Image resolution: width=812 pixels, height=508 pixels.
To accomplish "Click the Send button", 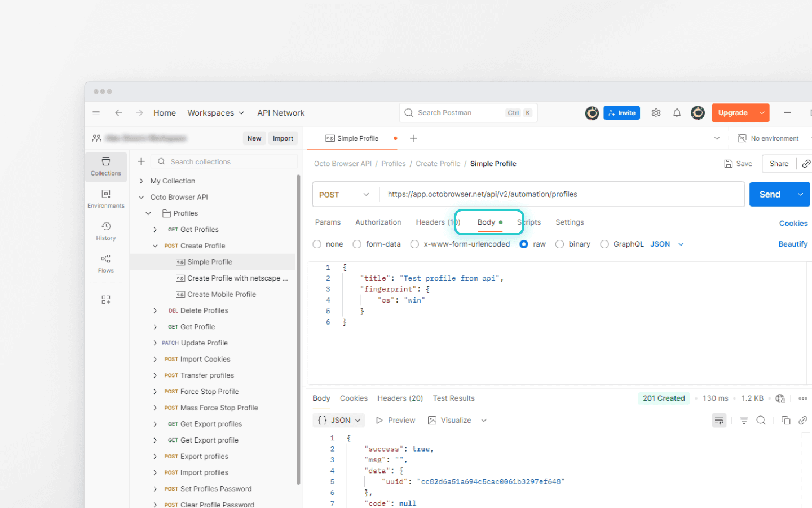I will pyautogui.click(x=770, y=194).
